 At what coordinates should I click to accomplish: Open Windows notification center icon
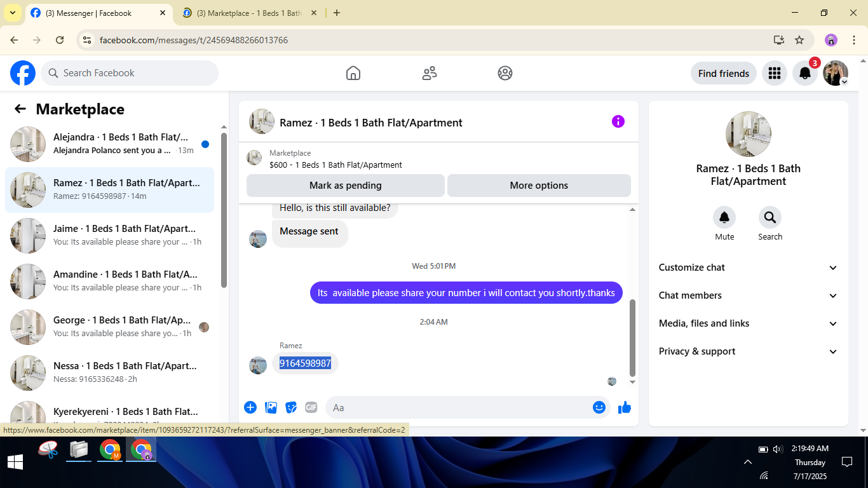point(846,462)
